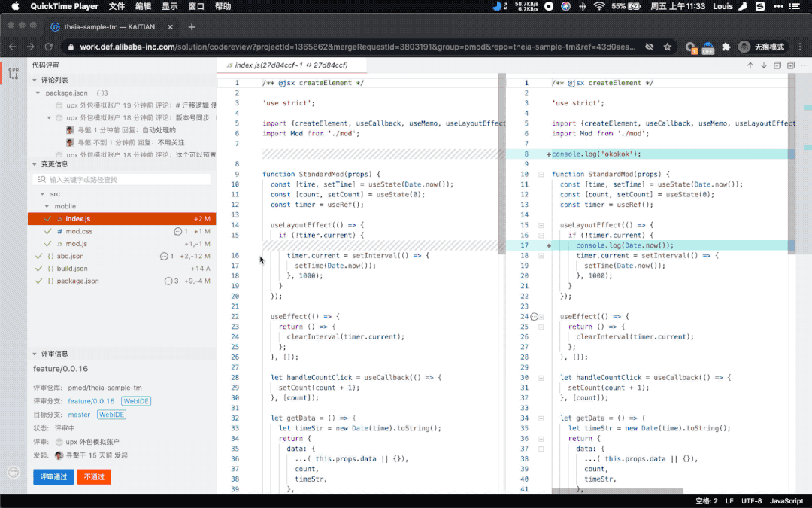Collapse the mobile folder in file tree

click(x=48, y=206)
